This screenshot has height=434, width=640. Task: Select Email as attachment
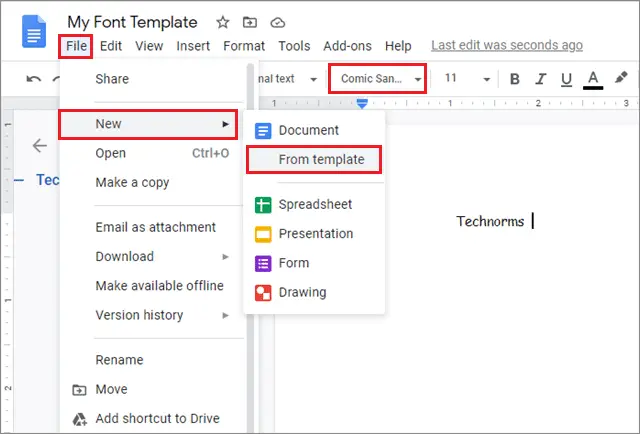[x=152, y=227]
